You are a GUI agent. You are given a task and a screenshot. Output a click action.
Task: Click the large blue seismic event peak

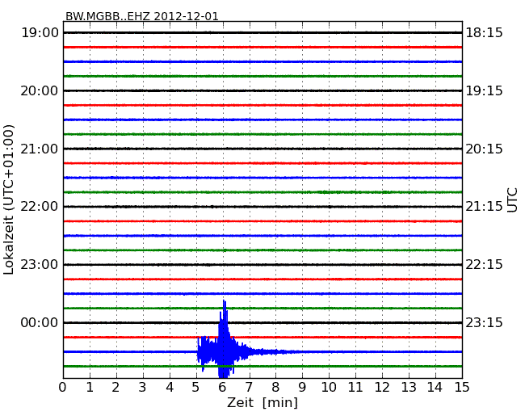click(224, 339)
